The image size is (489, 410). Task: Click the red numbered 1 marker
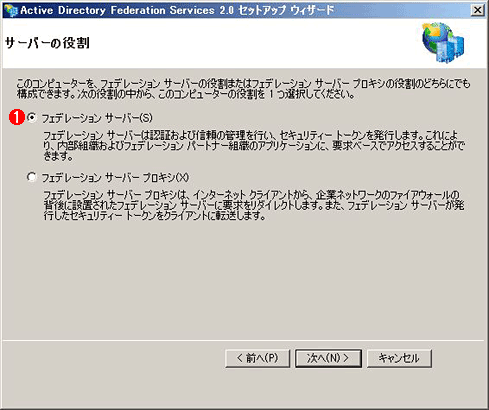point(17,118)
